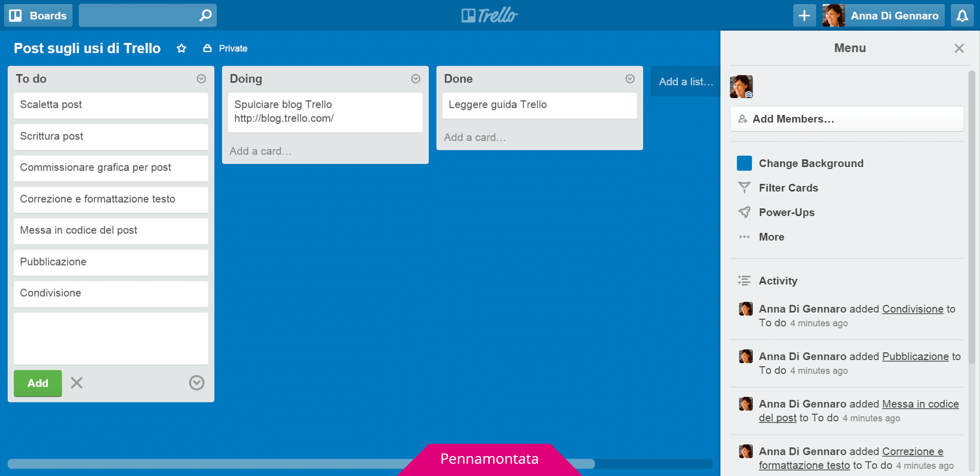The width and height of the screenshot is (980, 476).
Task: Click the plus create icon
Action: pyautogui.click(x=804, y=15)
